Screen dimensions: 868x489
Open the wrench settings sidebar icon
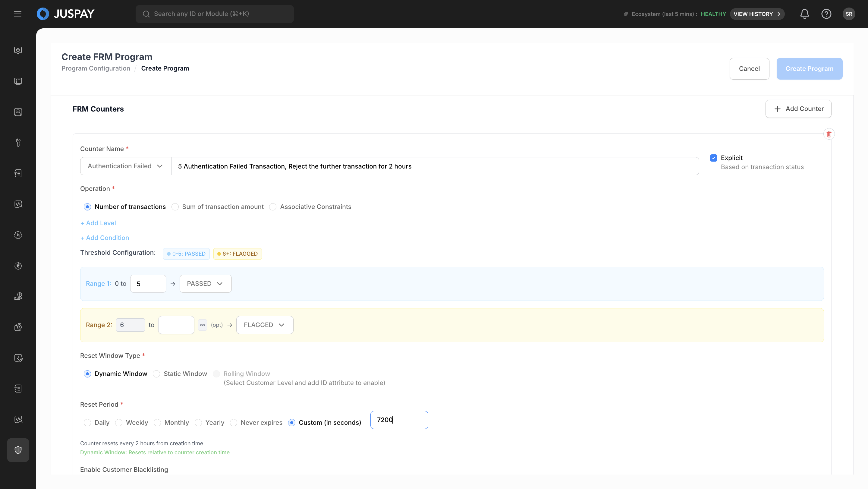(18, 143)
